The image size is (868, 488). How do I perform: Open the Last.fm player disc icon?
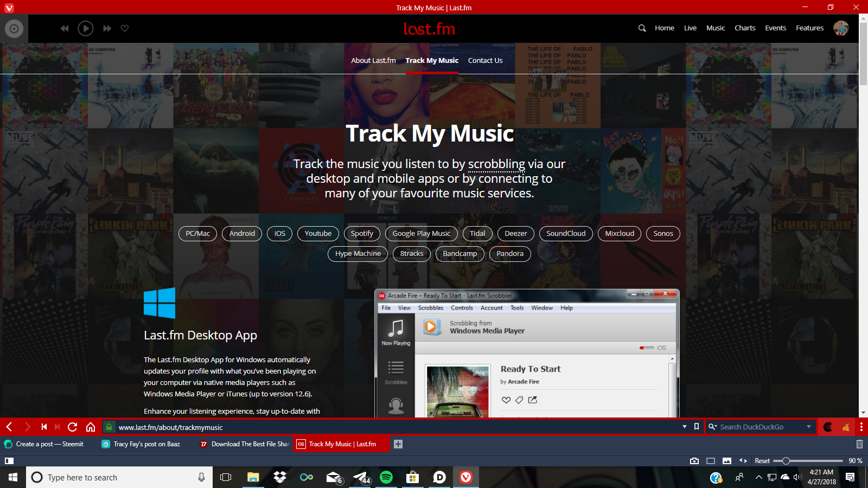(14, 28)
